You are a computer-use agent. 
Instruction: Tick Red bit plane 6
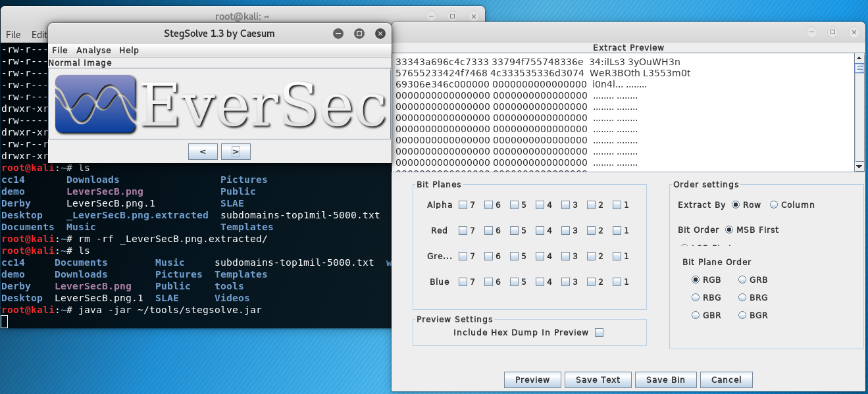[489, 230]
